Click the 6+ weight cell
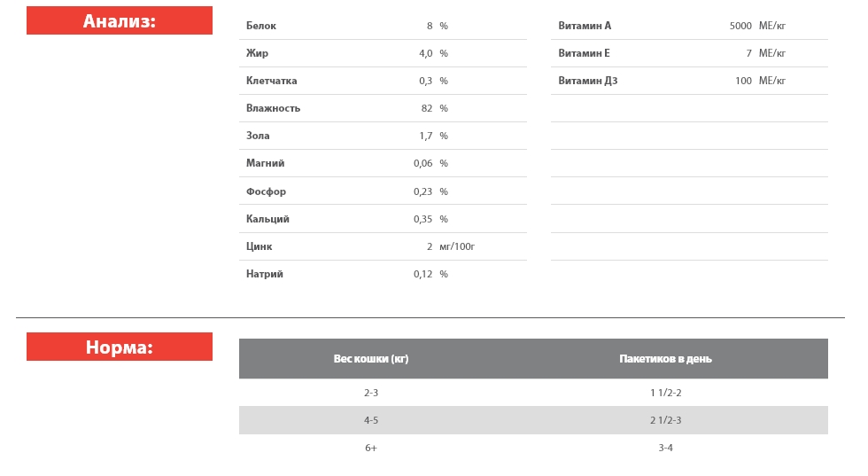 click(x=371, y=449)
